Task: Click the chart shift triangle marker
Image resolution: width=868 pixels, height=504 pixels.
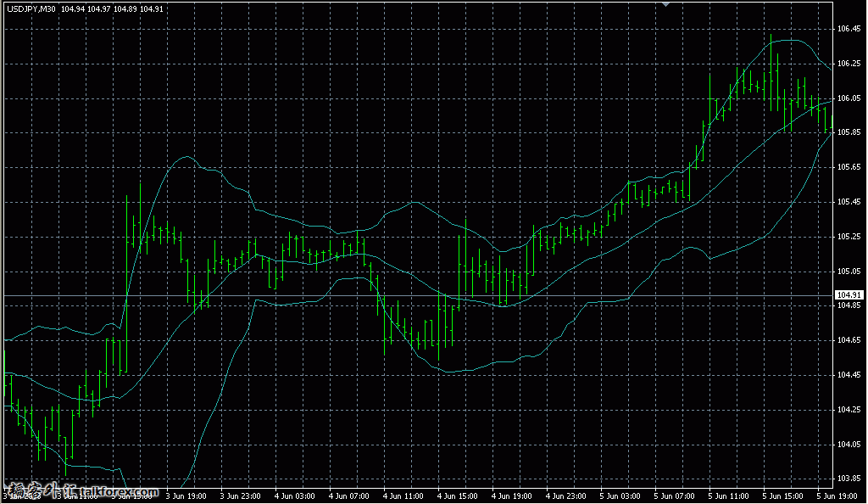Action: [666, 4]
